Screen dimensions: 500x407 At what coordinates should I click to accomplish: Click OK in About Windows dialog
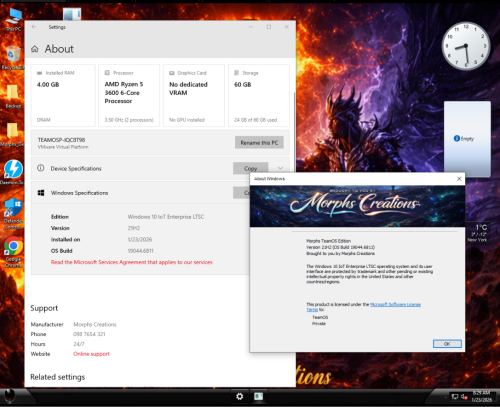[447, 344]
